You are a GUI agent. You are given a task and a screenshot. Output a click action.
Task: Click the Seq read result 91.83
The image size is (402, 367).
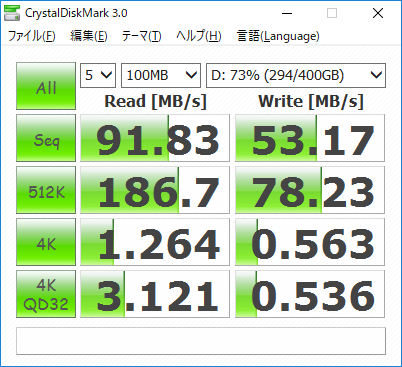[155, 138]
